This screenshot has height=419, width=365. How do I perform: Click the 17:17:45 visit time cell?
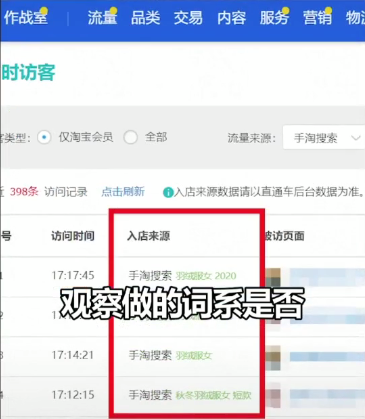[73, 275]
